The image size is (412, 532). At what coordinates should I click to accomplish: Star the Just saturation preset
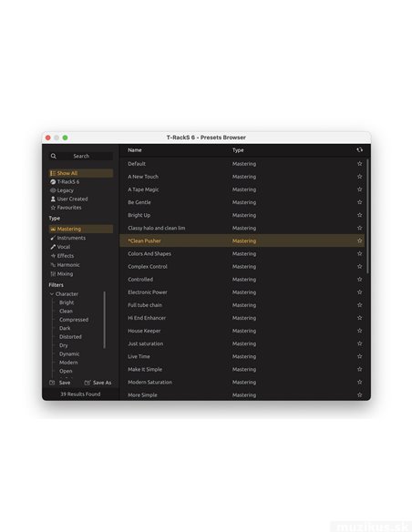click(359, 343)
